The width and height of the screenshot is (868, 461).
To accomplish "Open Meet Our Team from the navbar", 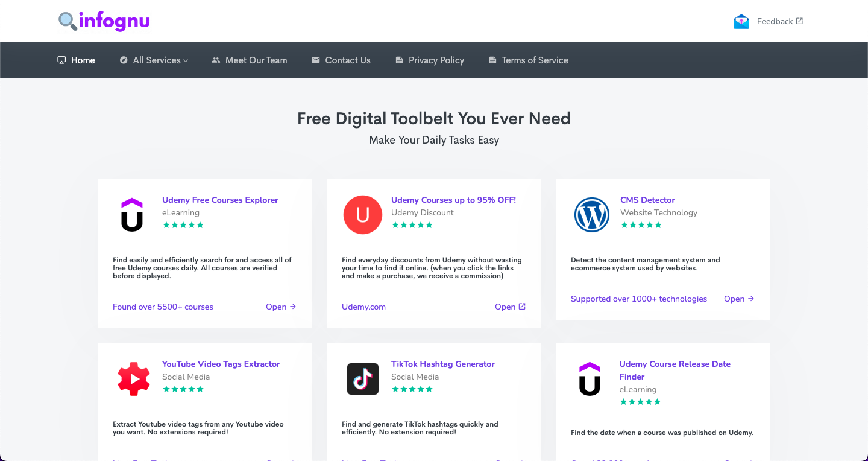I will tap(250, 60).
